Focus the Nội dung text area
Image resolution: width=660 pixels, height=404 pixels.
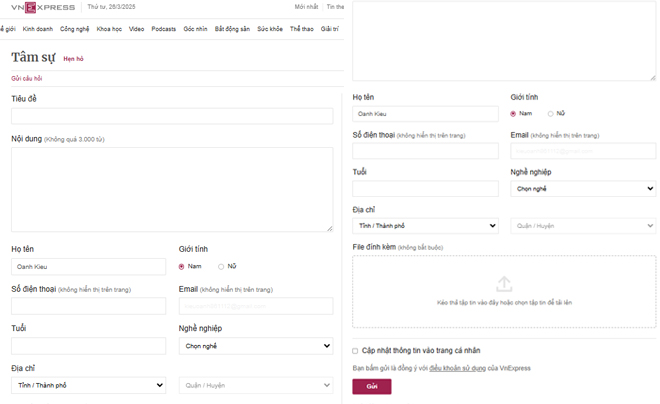coord(172,189)
